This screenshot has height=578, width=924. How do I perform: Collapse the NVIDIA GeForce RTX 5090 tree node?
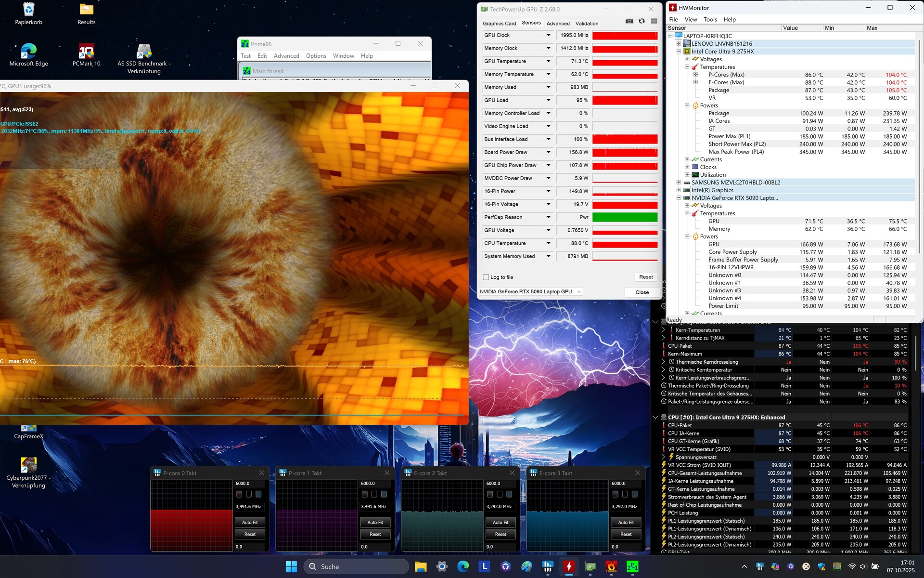(x=679, y=198)
